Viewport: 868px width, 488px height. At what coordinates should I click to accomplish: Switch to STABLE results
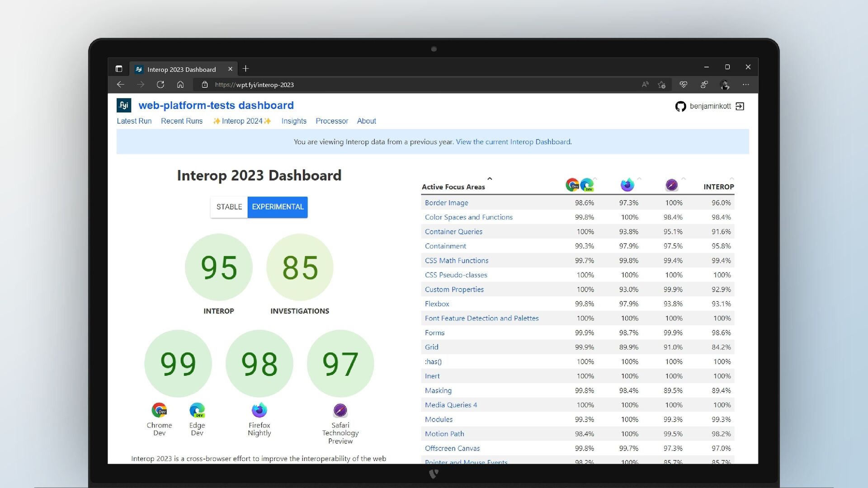pyautogui.click(x=229, y=207)
